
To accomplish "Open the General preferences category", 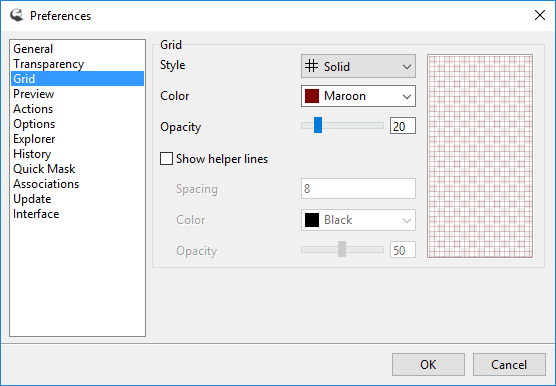I will 77,49.
